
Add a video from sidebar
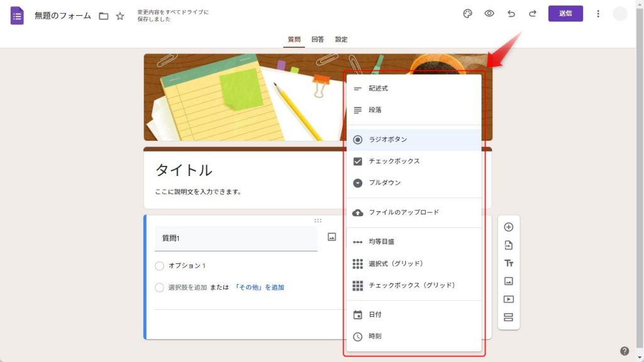coord(508,299)
